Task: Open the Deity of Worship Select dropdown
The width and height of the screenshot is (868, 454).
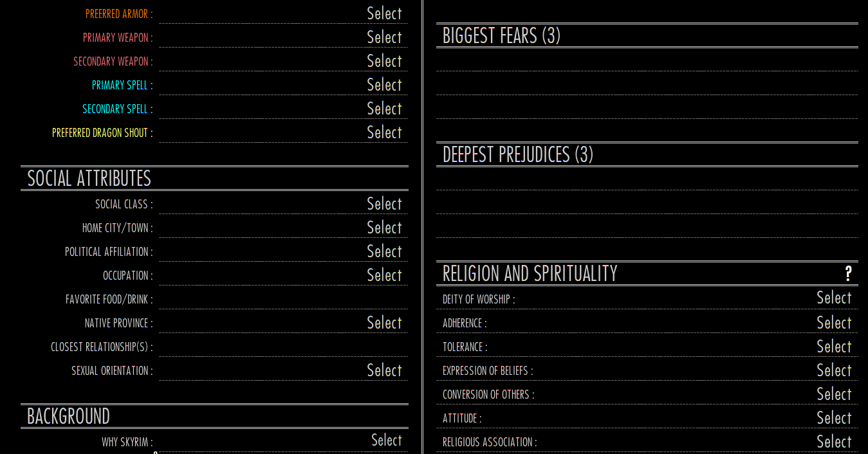Action: click(x=834, y=298)
